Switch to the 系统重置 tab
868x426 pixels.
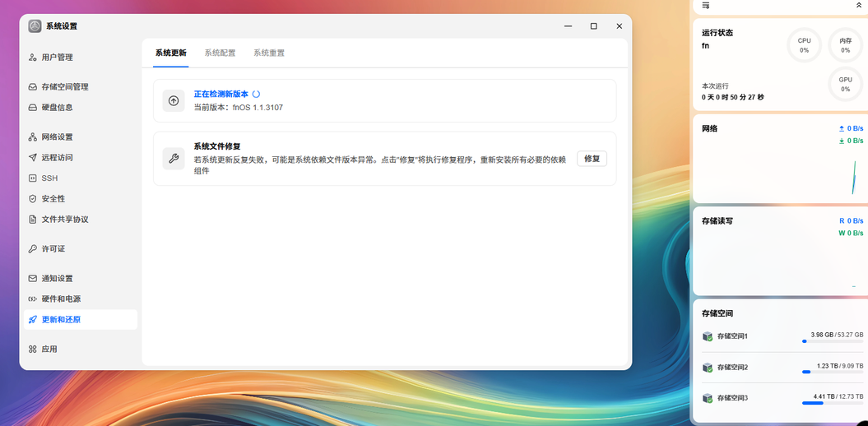(269, 53)
